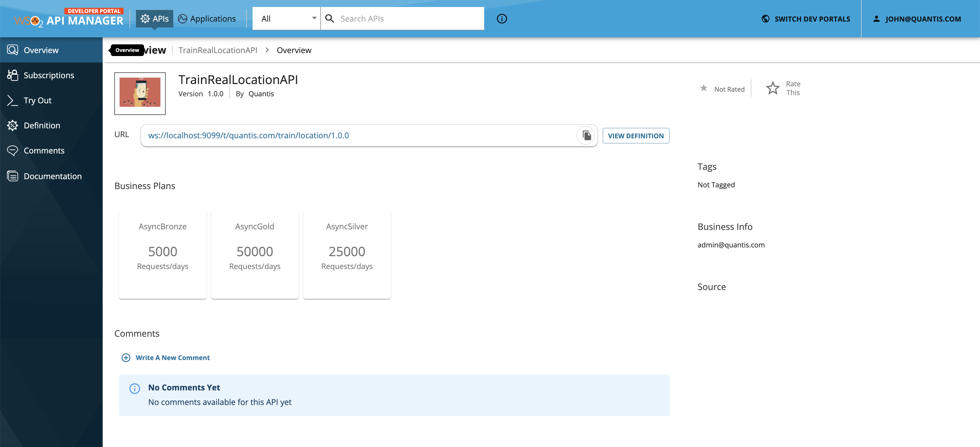Select the APIs tab in the top bar
The image size is (980, 447).
pyautogui.click(x=155, y=18)
